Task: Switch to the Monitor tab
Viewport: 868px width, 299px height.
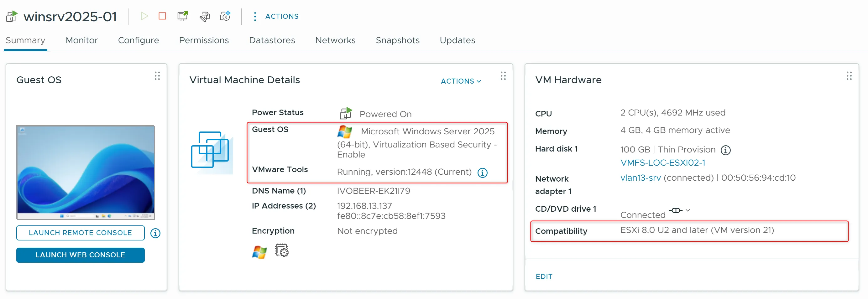Action: pyautogui.click(x=81, y=40)
